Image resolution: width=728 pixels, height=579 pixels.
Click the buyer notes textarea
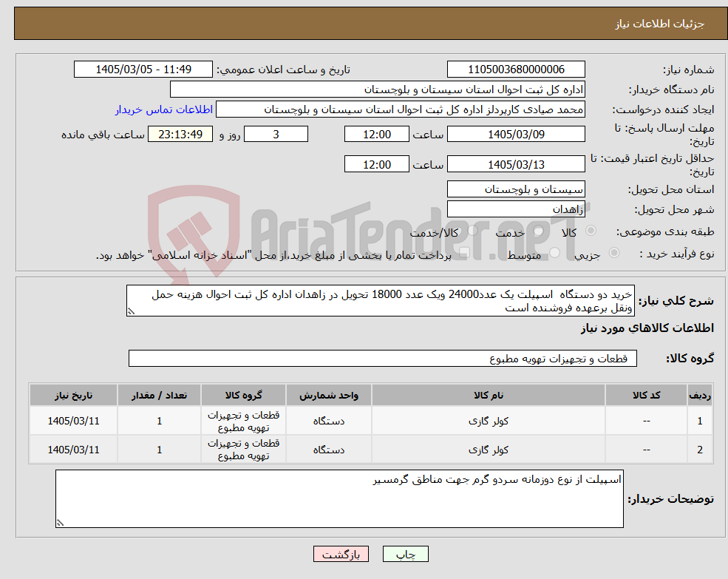point(339,498)
